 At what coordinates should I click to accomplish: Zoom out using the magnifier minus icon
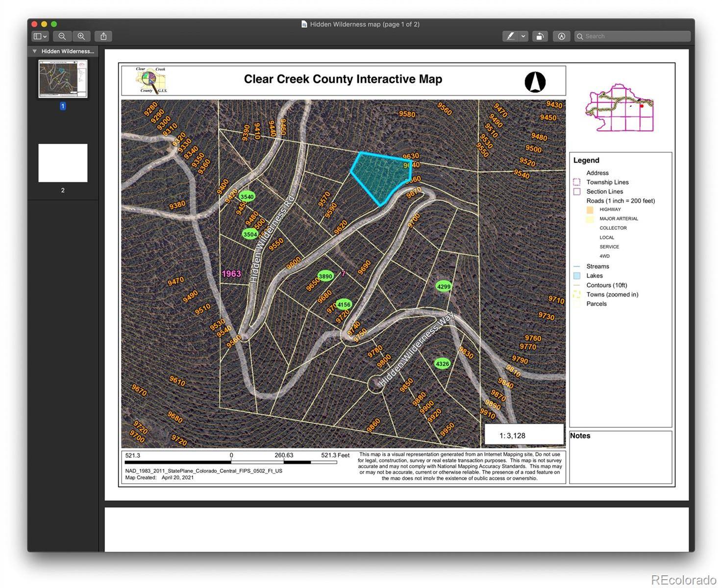(x=62, y=36)
